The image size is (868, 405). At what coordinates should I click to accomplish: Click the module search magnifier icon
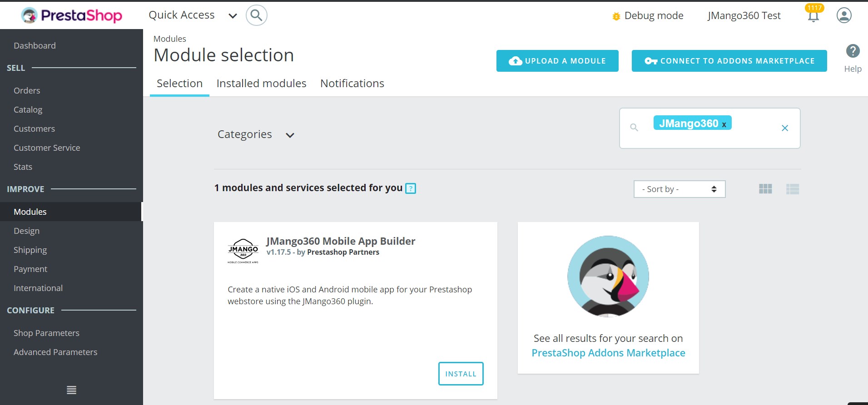pyautogui.click(x=634, y=128)
